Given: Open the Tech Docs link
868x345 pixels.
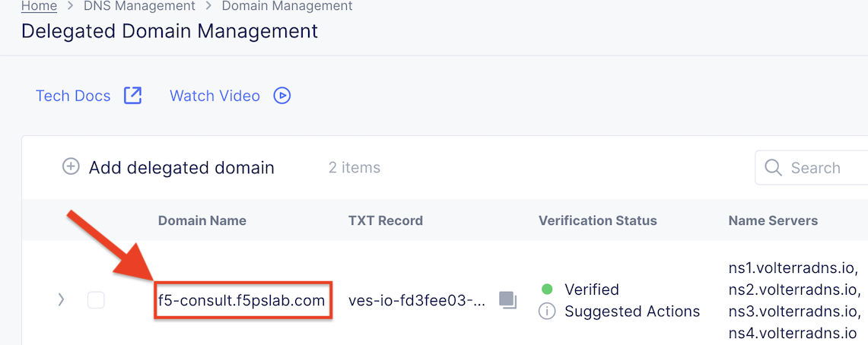Looking at the screenshot, I should pos(73,96).
